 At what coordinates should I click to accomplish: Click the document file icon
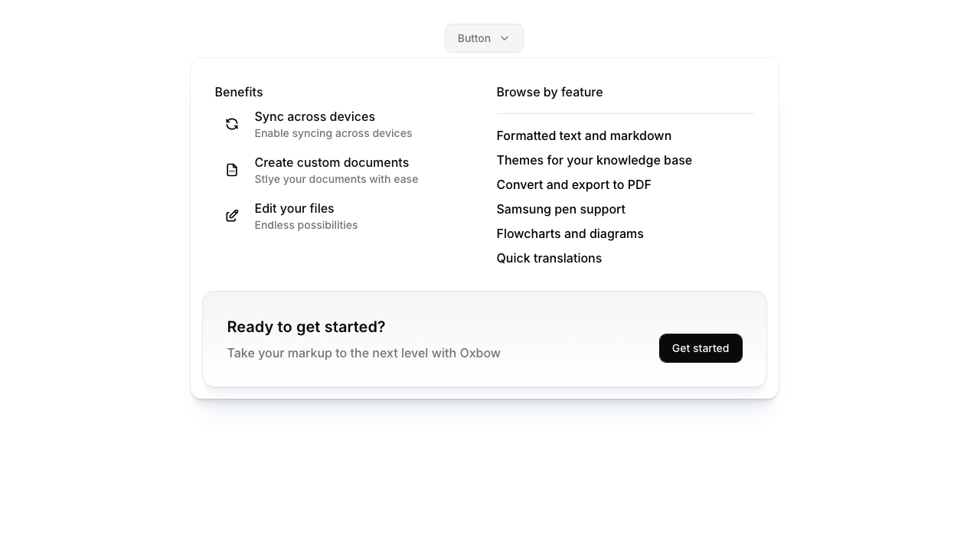(232, 170)
